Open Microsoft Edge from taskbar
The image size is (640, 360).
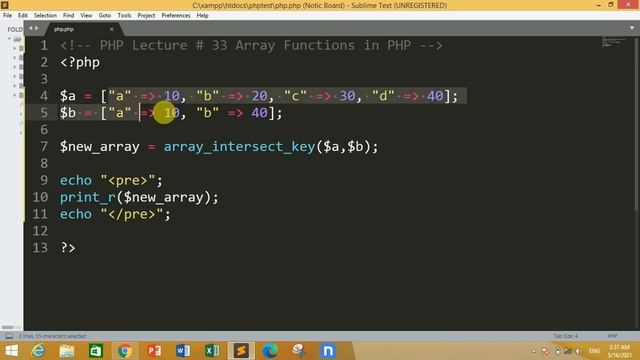[x=270, y=351]
